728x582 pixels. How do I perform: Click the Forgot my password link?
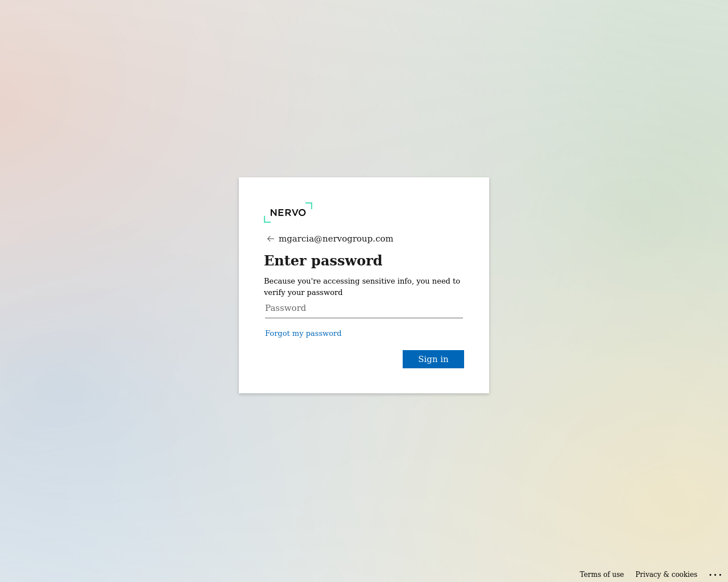point(303,333)
